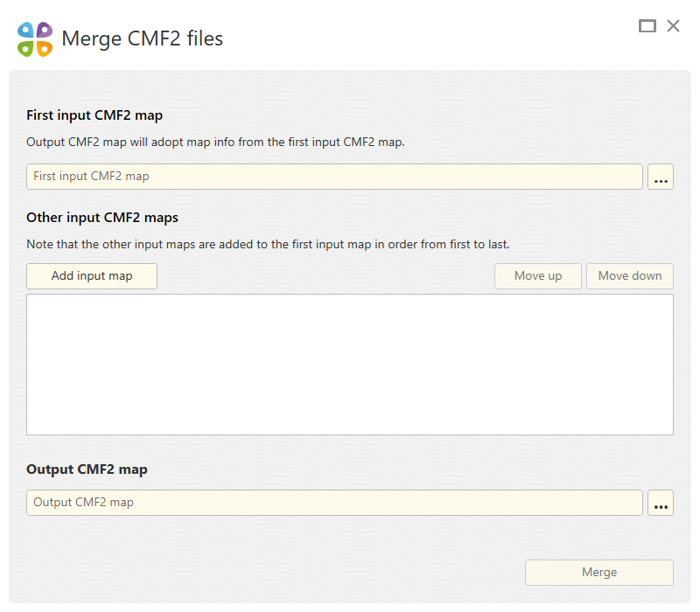Click the 'Merge CMF2 files' title text

pyautogui.click(x=143, y=38)
